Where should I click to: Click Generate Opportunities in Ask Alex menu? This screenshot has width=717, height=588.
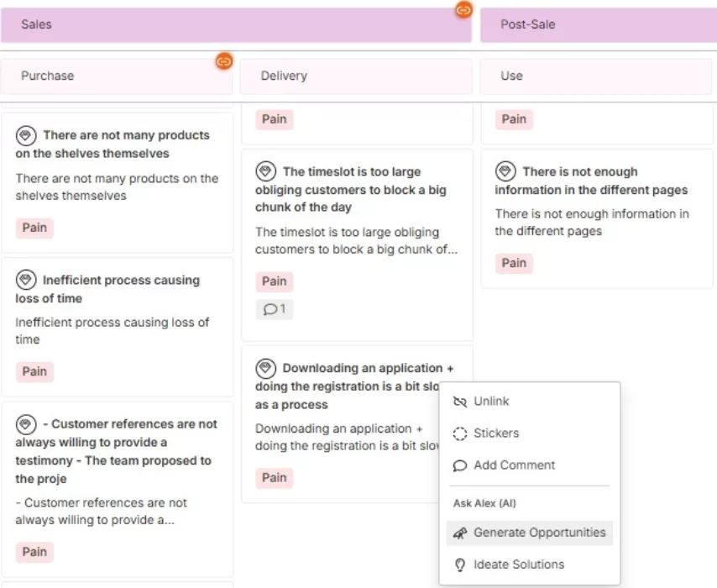click(539, 533)
